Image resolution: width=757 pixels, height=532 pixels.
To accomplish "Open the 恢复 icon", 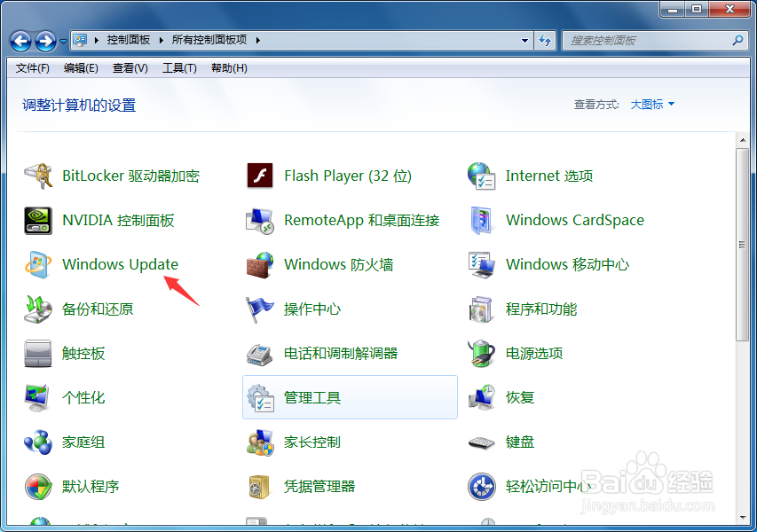I will point(482,397).
